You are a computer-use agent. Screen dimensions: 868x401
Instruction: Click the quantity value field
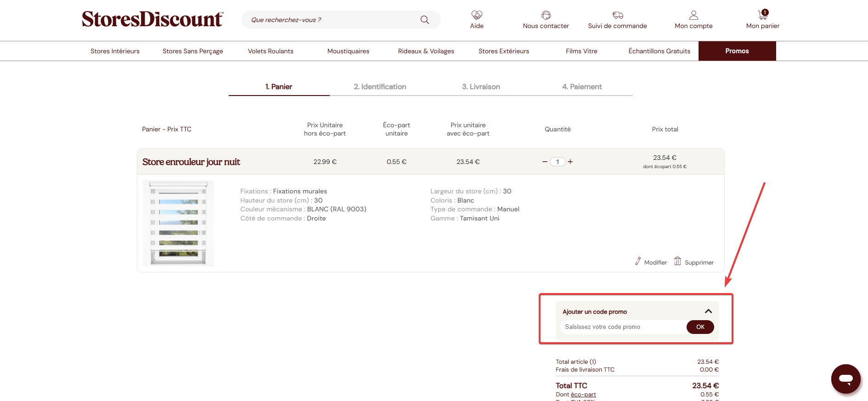[558, 162]
